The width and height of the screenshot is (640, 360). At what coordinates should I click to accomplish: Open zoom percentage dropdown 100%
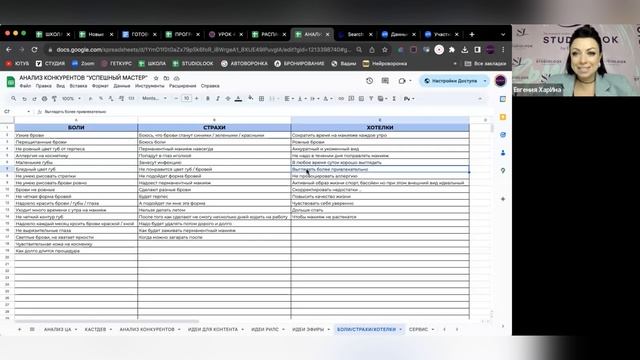click(x=71, y=98)
